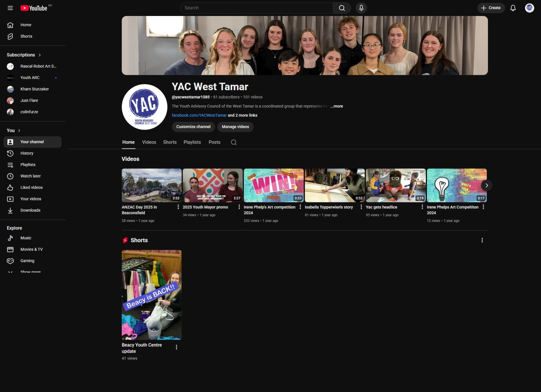
Task: Open Irene Phelps Art Compeititon 2024 title
Action: tap(453, 210)
